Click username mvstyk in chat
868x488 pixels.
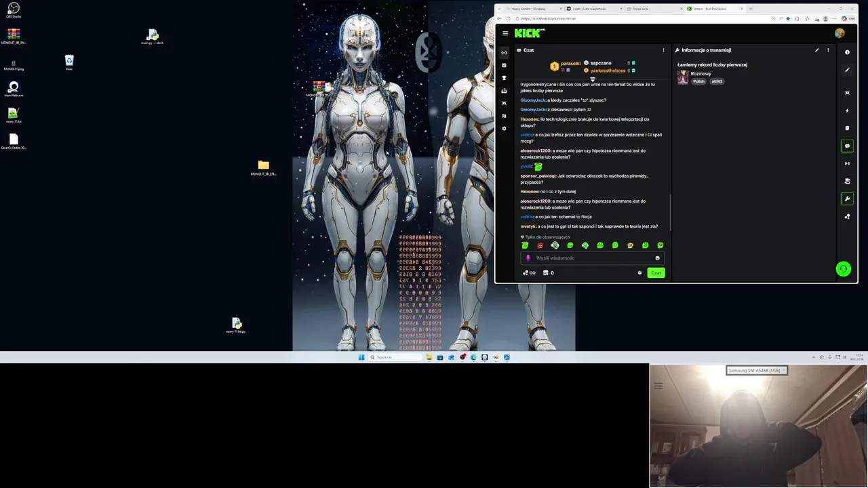pos(528,226)
